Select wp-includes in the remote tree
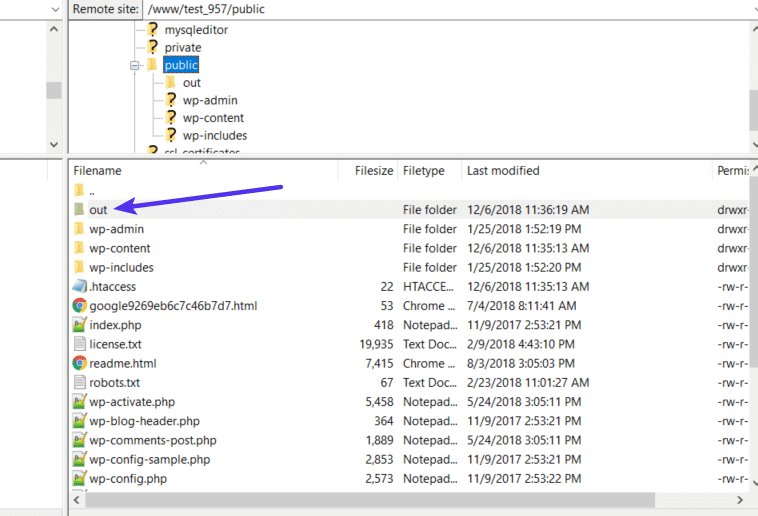 [x=214, y=135]
